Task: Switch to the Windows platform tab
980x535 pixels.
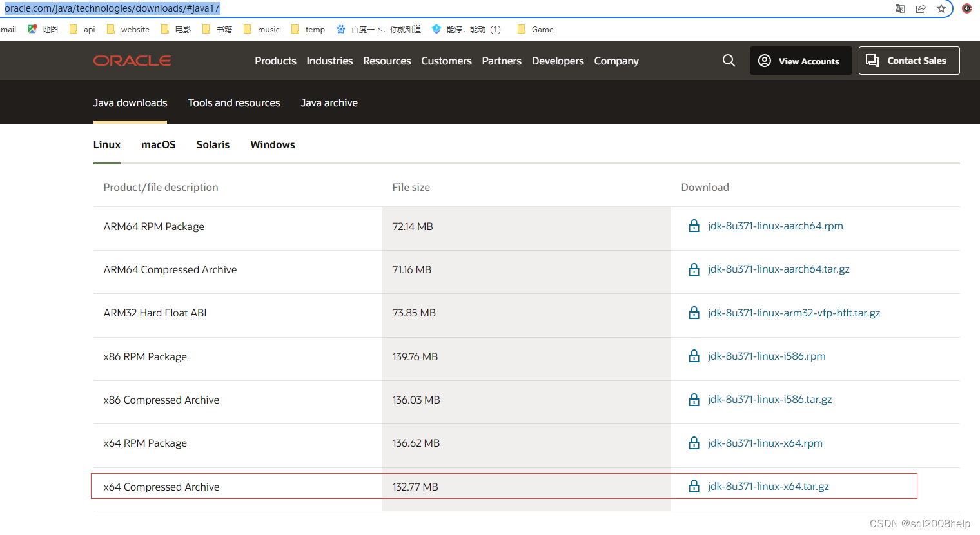Action: tap(273, 144)
